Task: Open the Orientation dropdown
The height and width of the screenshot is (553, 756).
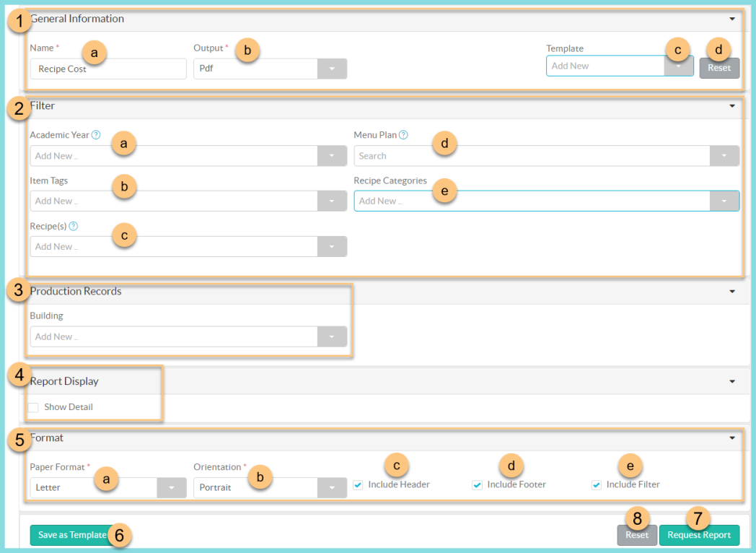Action: coord(332,488)
